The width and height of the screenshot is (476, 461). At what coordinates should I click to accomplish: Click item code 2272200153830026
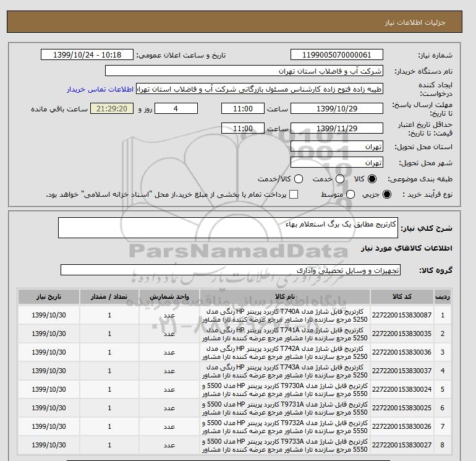tap(402, 426)
